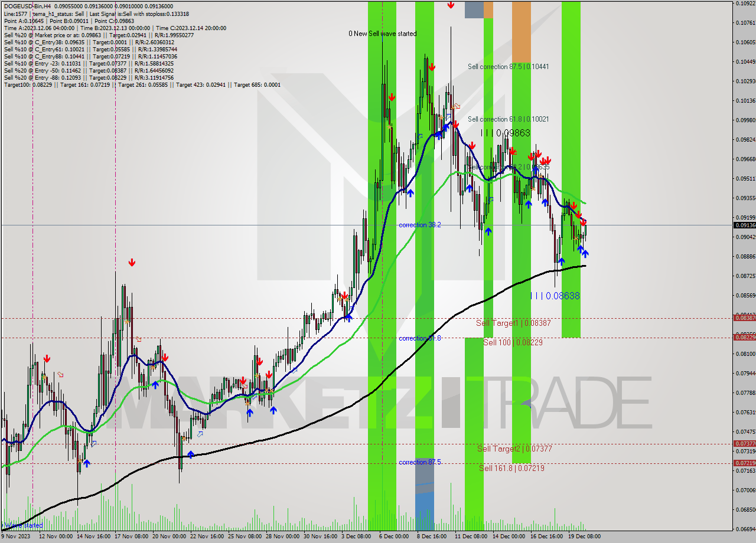Click 'Sell %10 @ C_Entry38: 0.09635' line
This screenshot has width=756, height=543.
(x=89, y=42)
